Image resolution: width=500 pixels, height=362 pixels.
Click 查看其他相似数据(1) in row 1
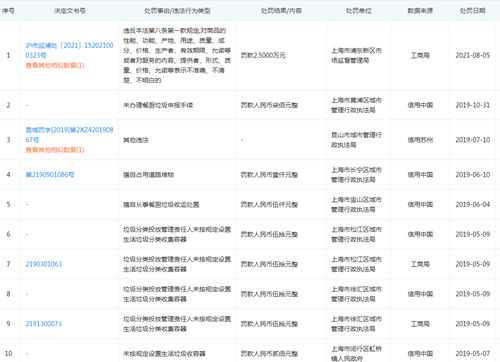click(55, 65)
